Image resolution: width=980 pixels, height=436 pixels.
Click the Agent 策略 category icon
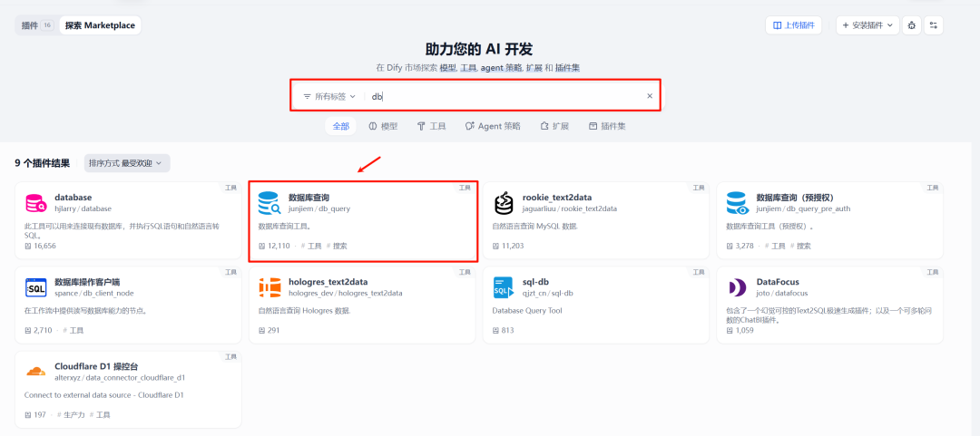(x=470, y=126)
